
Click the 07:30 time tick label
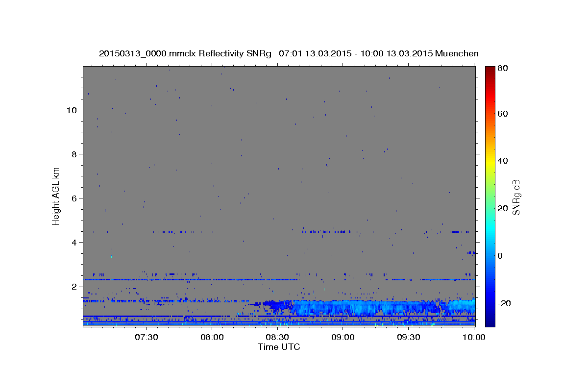click(147, 337)
